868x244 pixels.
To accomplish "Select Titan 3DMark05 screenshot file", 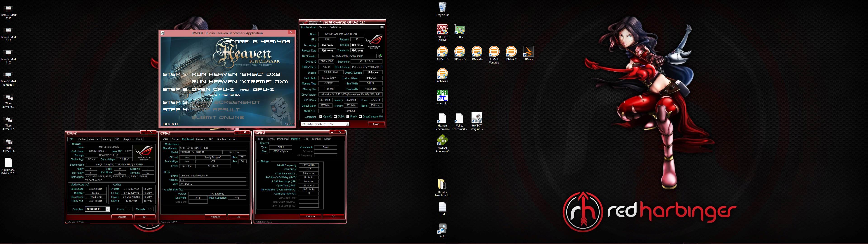I will [x=8, y=123].
